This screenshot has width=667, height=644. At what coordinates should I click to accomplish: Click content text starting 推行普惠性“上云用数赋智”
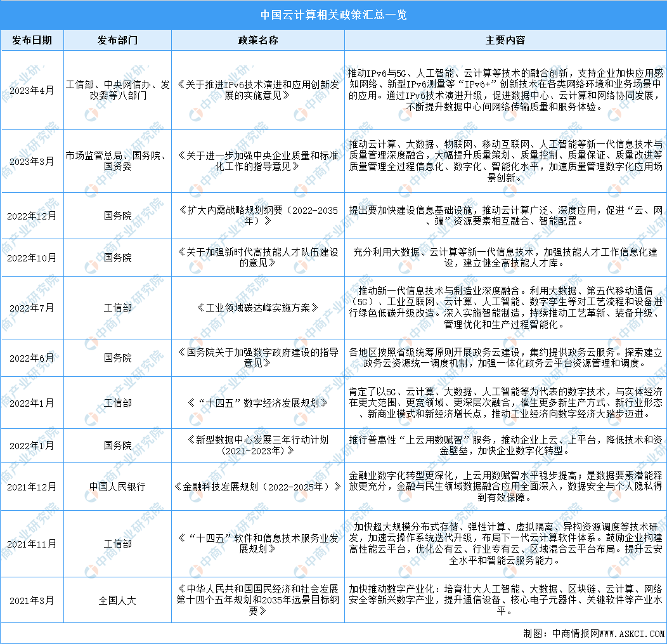coord(505,445)
